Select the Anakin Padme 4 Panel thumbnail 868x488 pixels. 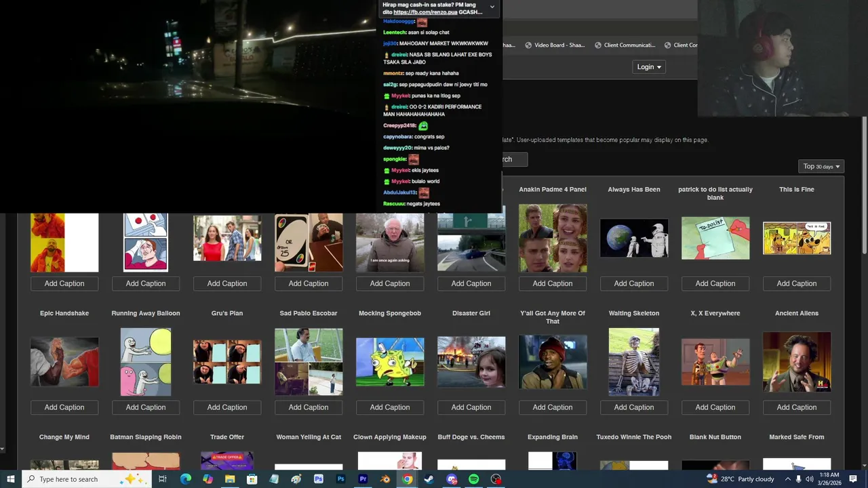tap(553, 239)
